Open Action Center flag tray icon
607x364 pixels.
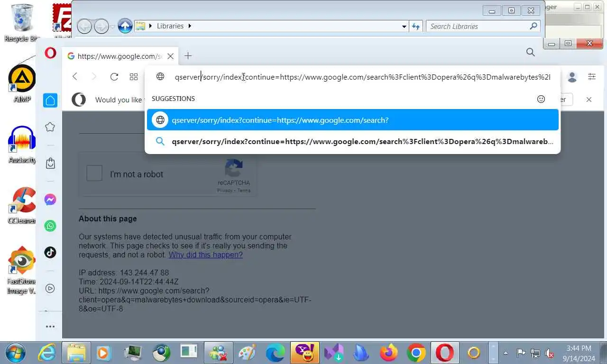click(x=521, y=353)
